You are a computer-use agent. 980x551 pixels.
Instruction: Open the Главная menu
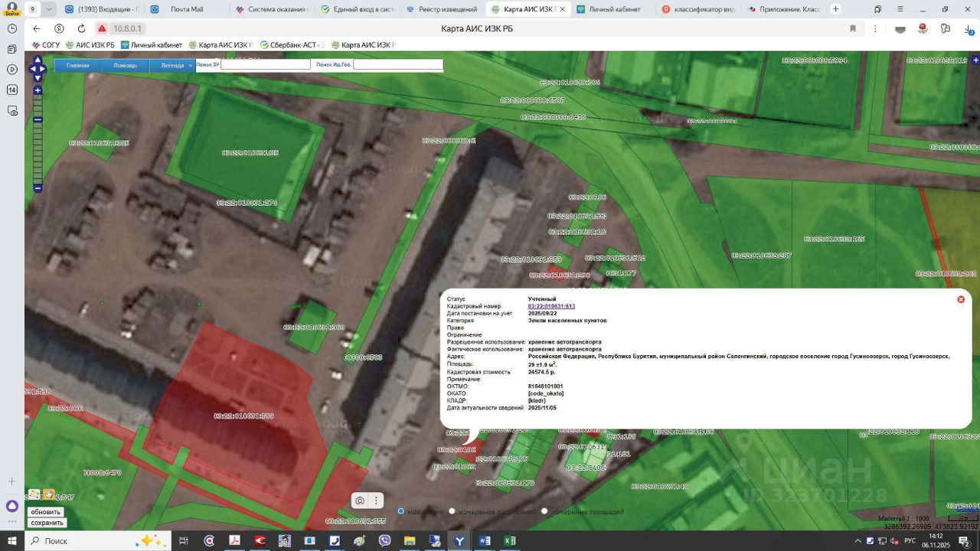pos(77,65)
